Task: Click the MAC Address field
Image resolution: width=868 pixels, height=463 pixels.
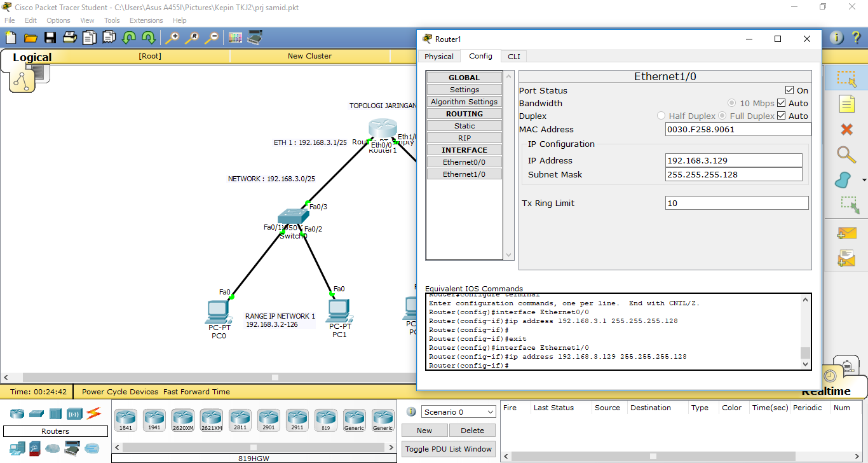Action: [x=738, y=129]
